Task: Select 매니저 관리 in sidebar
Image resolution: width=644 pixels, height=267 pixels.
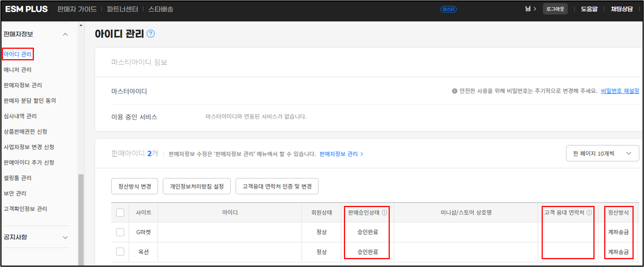Action: coord(17,70)
